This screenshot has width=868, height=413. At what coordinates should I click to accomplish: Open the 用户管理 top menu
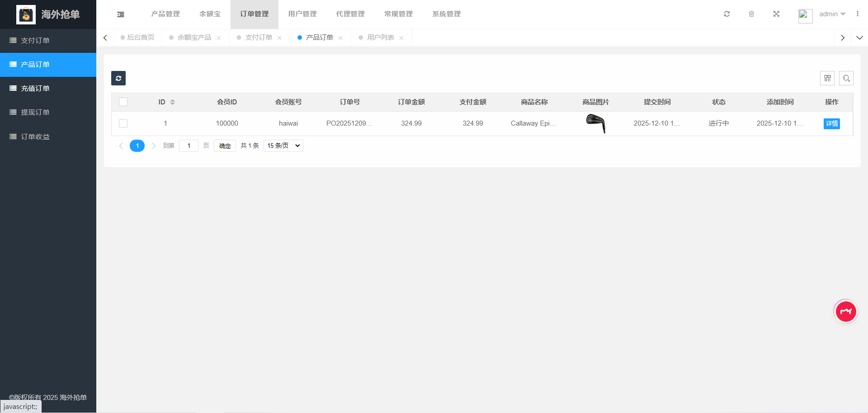pos(302,14)
